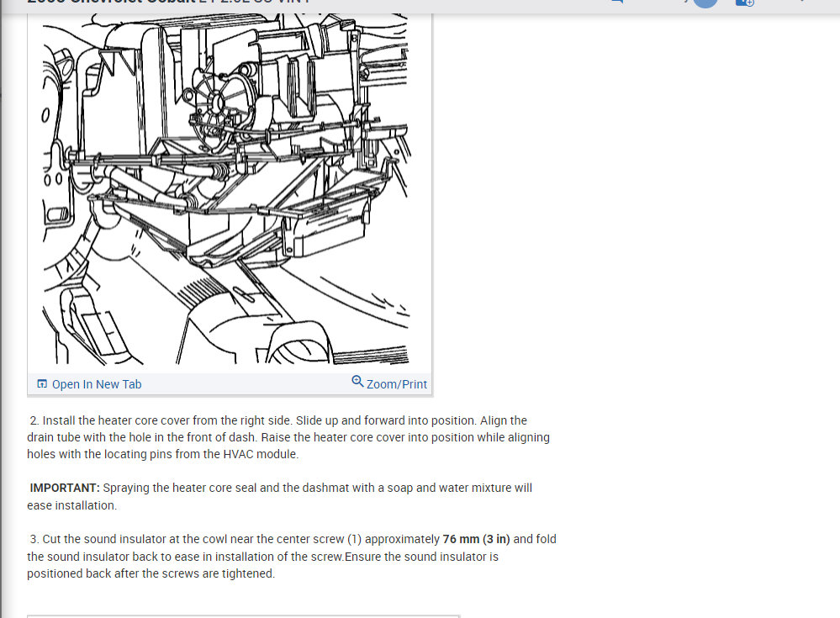This screenshot has height=618, width=840.
Task: Click the step 2 "Install the heater core cover" text
Action: pyautogui.click(x=289, y=437)
